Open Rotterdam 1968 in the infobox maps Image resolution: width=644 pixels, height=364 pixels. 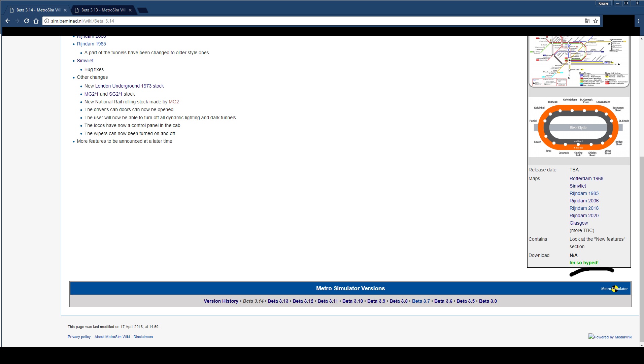point(586,178)
